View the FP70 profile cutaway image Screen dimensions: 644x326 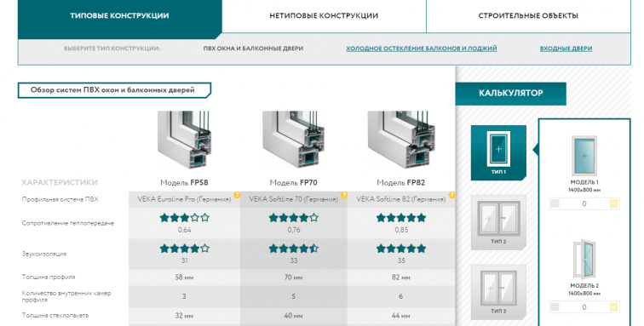pyautogui.click(x=293, y=140)
